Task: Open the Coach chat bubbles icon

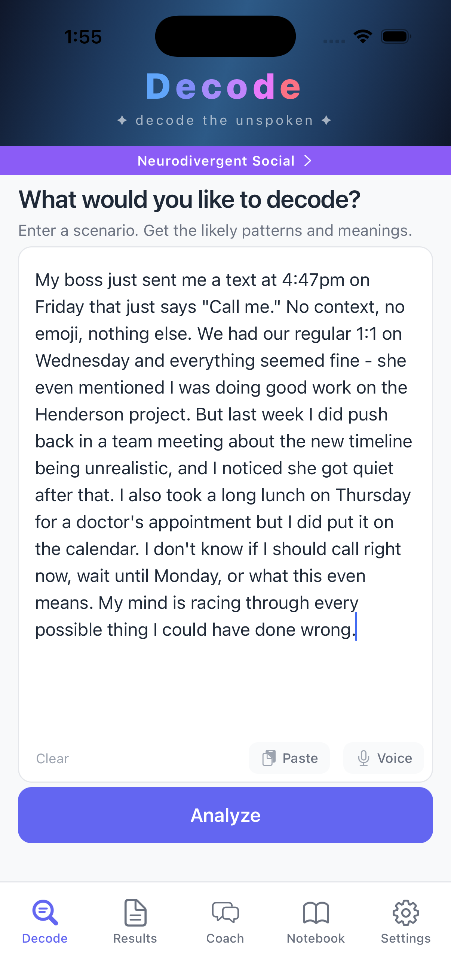Action: coord(225,912)
